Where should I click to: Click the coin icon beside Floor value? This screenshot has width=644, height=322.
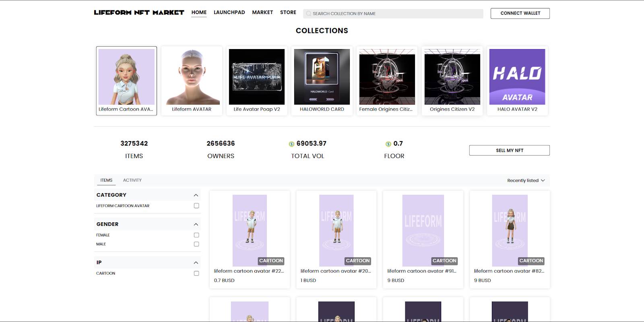tap(388, 144)
